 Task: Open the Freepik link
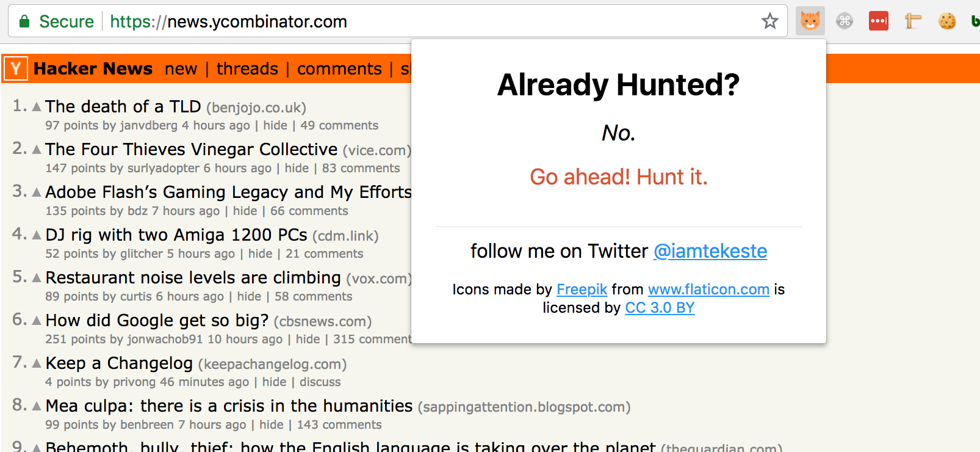[x=582, y=290]
